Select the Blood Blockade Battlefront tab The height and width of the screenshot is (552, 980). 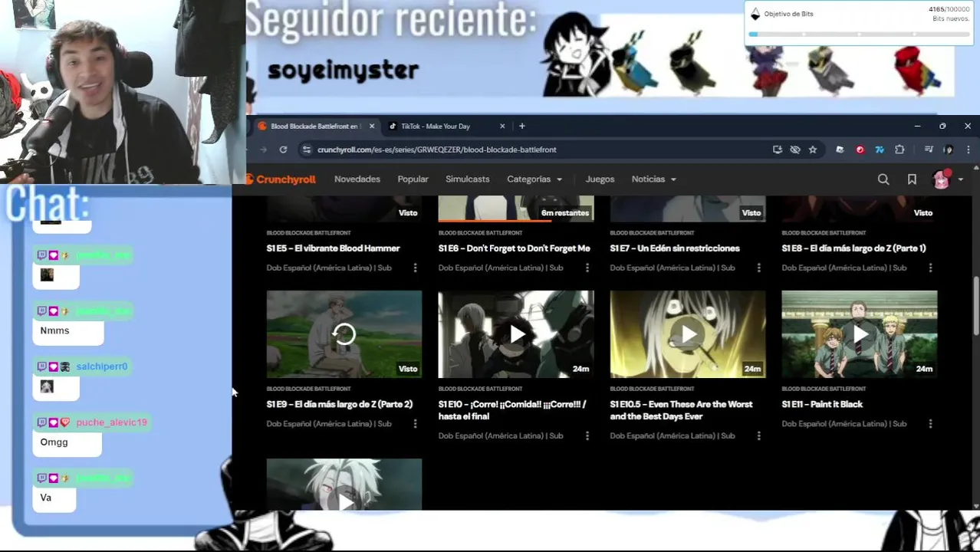[x=314, y=126]
